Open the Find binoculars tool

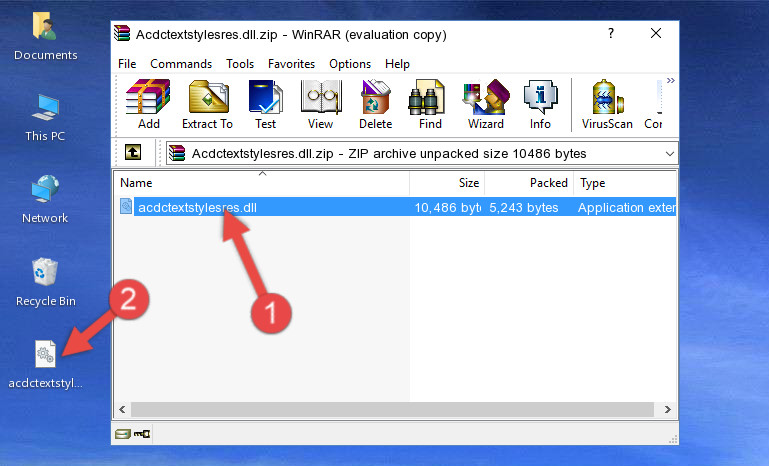pos(430,104)
